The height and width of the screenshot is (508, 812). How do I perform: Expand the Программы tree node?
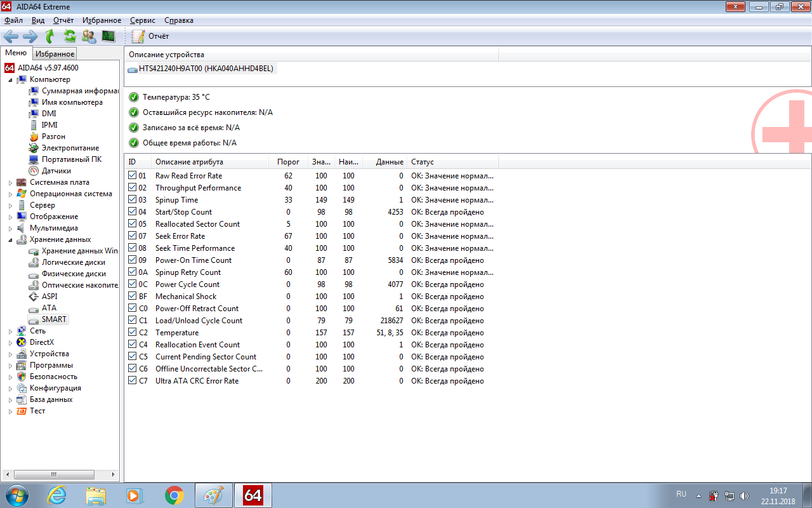coord(10,366)
